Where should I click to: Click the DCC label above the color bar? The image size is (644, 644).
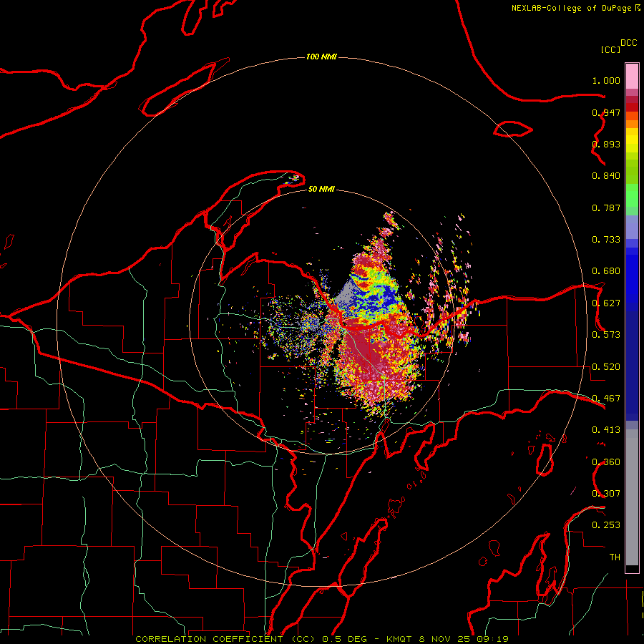click(x=629, y=43)
